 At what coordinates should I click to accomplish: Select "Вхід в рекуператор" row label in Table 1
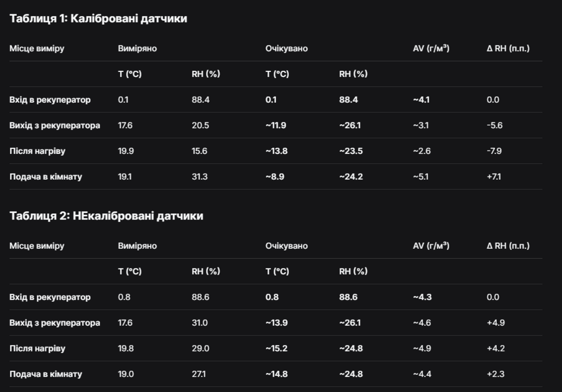(50, 100)
